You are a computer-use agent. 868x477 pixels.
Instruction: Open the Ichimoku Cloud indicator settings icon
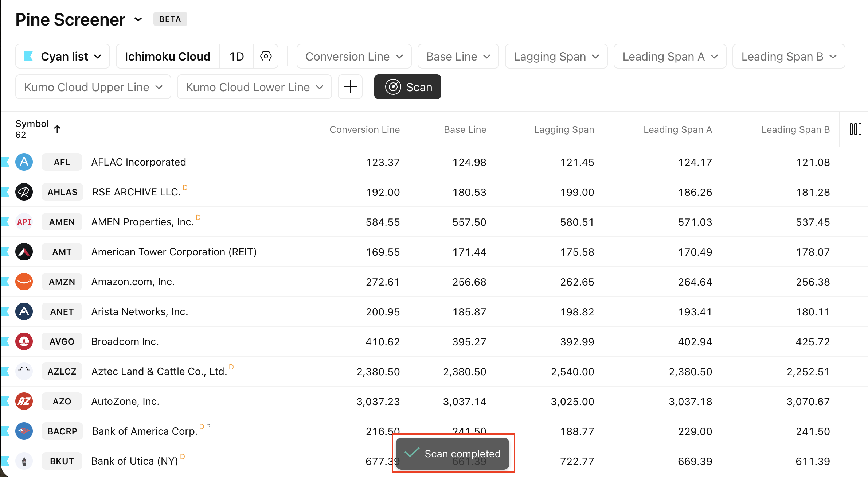[x=266, y=56]
